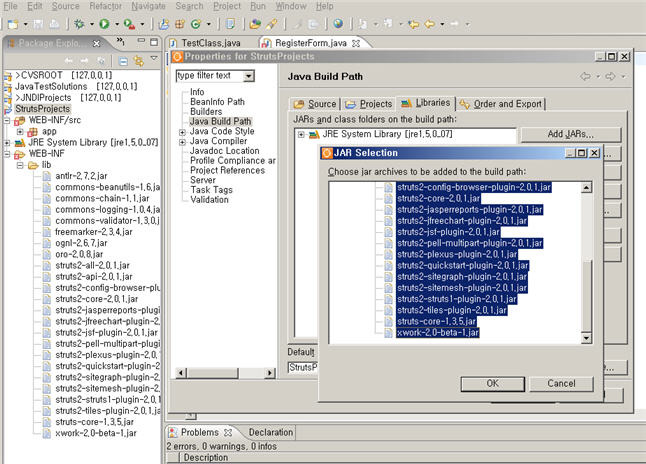646x464 pixels.
Task: Open the Refactor menu
Action: [x=105, y=6]
